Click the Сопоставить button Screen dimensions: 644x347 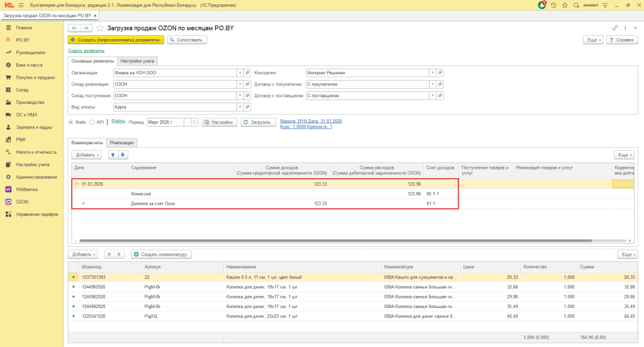187,40
